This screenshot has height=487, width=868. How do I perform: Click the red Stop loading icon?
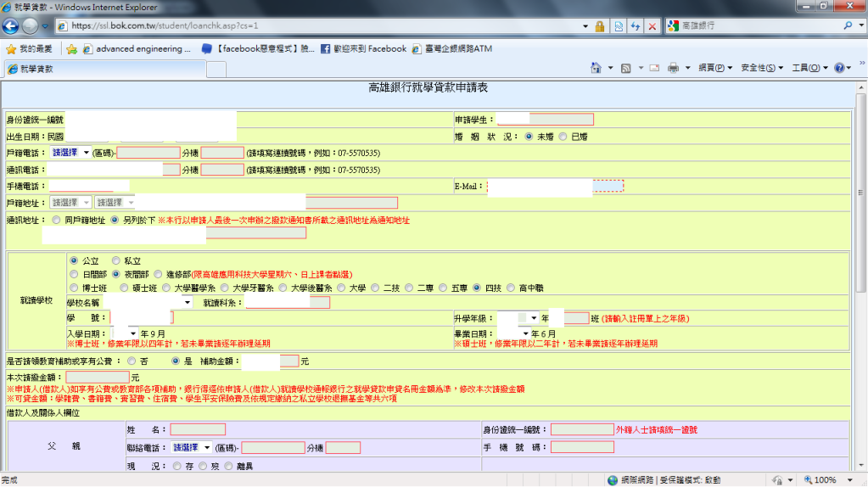pyautogui.click(x=652, y=26)
